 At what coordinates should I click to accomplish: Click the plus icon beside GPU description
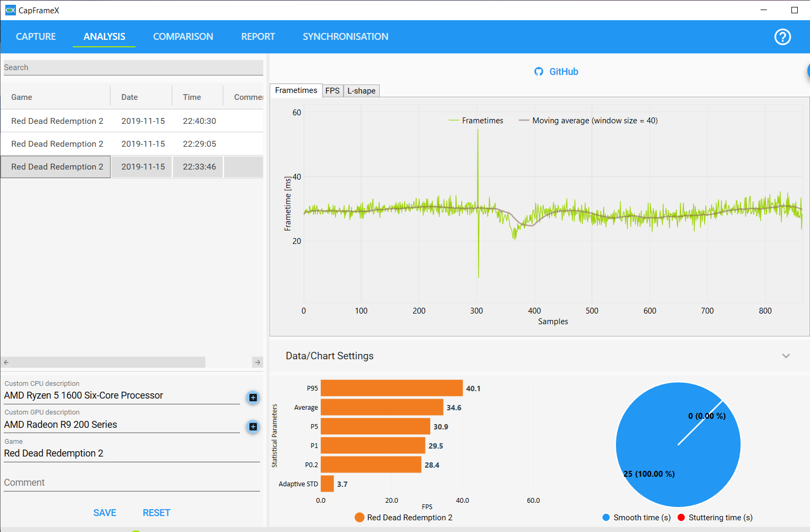tap(253, 426)
